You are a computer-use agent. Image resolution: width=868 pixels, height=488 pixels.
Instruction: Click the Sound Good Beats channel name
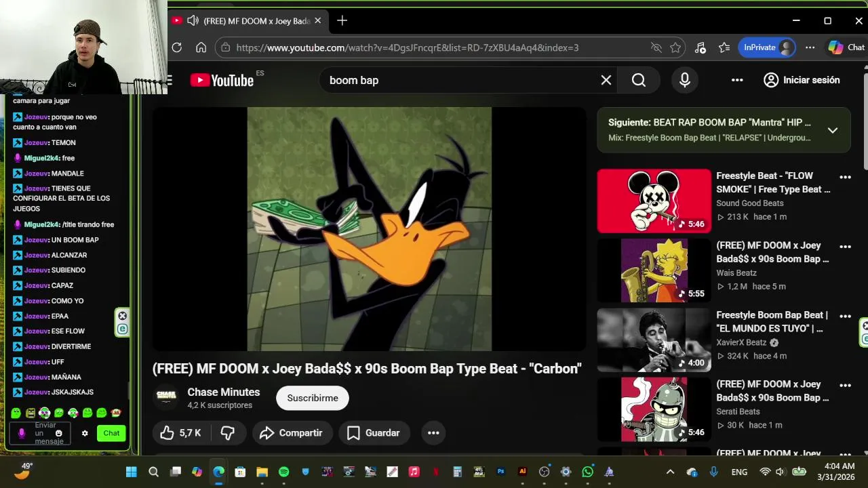[750, 203]
